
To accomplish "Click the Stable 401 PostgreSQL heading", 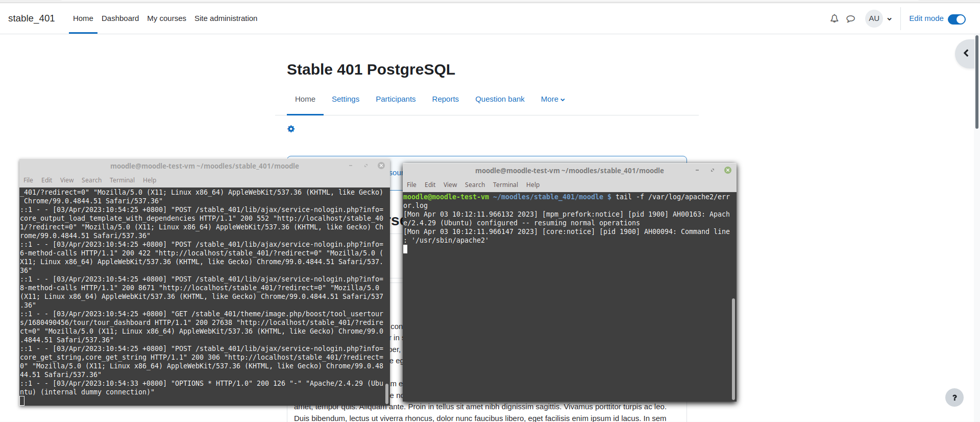I will coord(371,69).
